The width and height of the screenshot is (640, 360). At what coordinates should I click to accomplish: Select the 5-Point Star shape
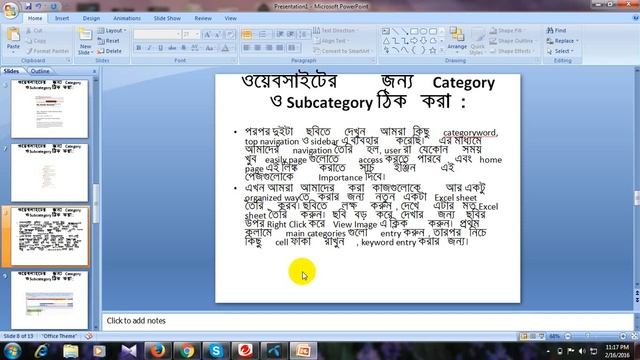click(433, 51)
